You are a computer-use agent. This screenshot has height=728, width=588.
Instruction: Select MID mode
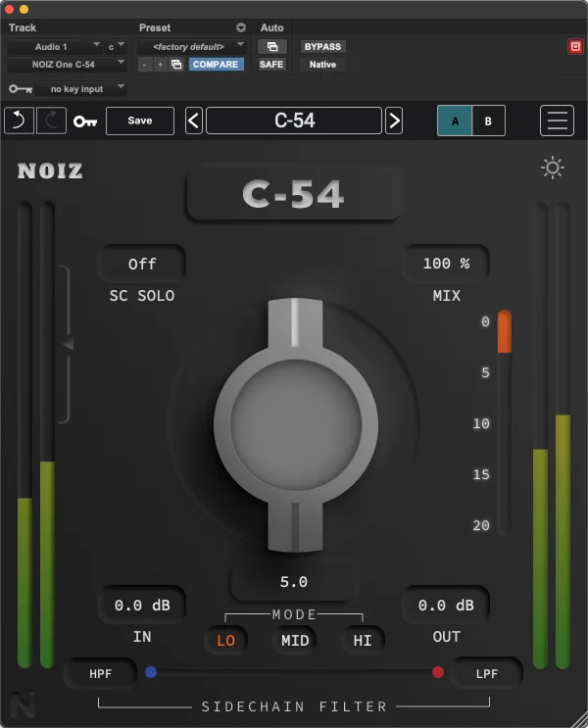click(295, 640)
